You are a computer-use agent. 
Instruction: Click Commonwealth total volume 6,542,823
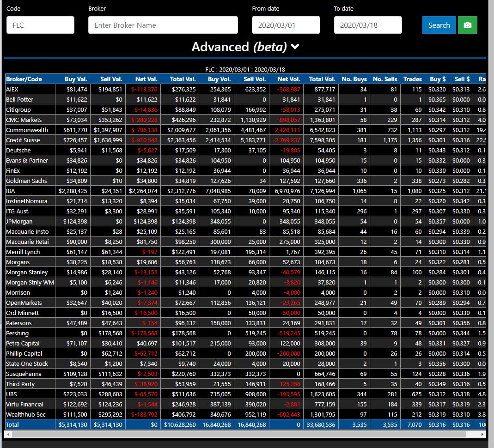point(323,130)
